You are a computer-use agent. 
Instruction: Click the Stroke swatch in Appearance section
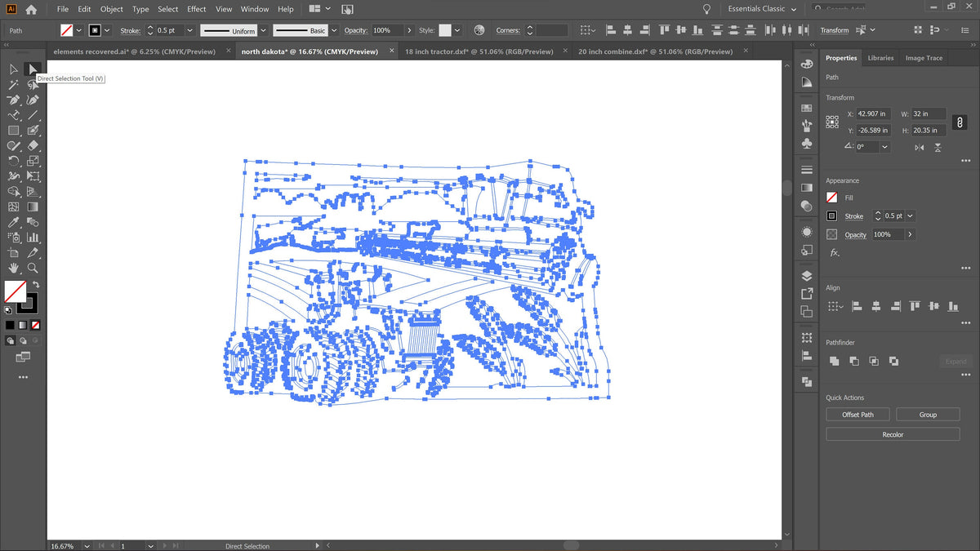pos(831,216)
